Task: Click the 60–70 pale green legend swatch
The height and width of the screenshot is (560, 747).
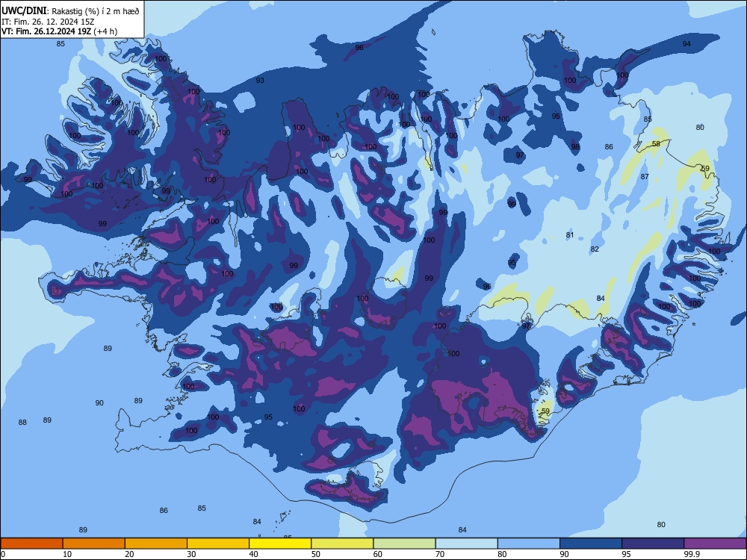Action: [x=404, y=544]
